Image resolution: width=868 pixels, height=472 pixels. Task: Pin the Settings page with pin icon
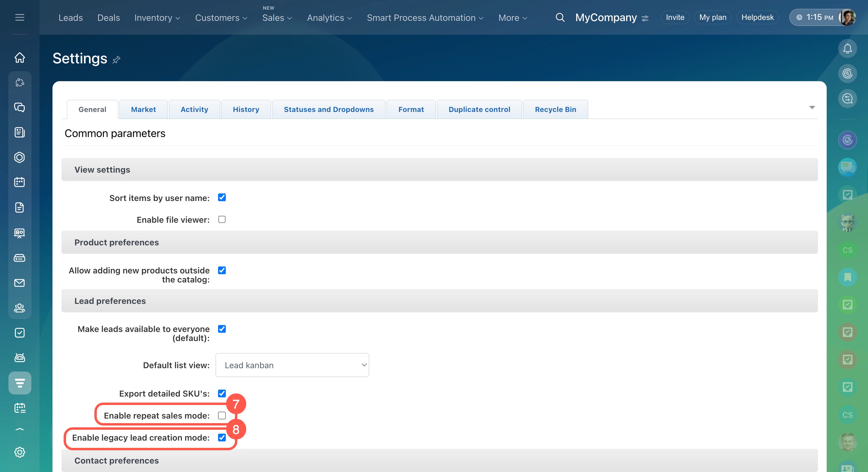click(116, 60)
